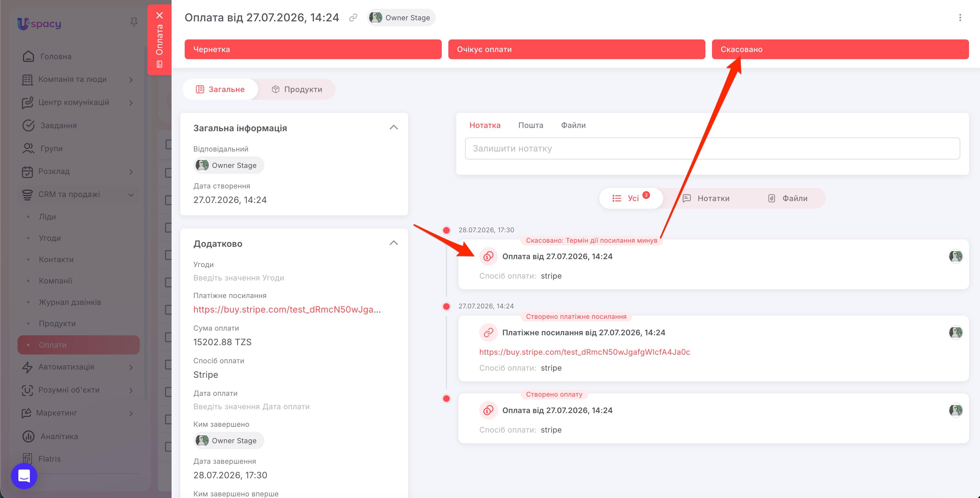980x498 pixels.
Task: Expand the Автоматизація submenu arrow
Action: tap(131, 368)
